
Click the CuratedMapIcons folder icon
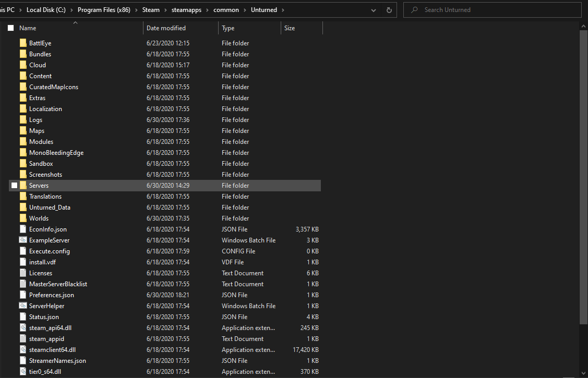click(23, 87)
